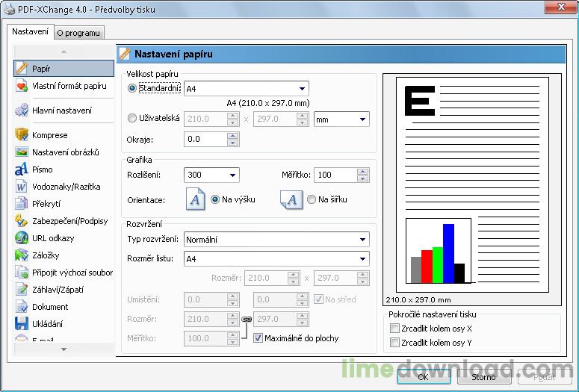Click the Okraje margins value field
This screenshot has width=579, height=392.
tap(205, 139)
